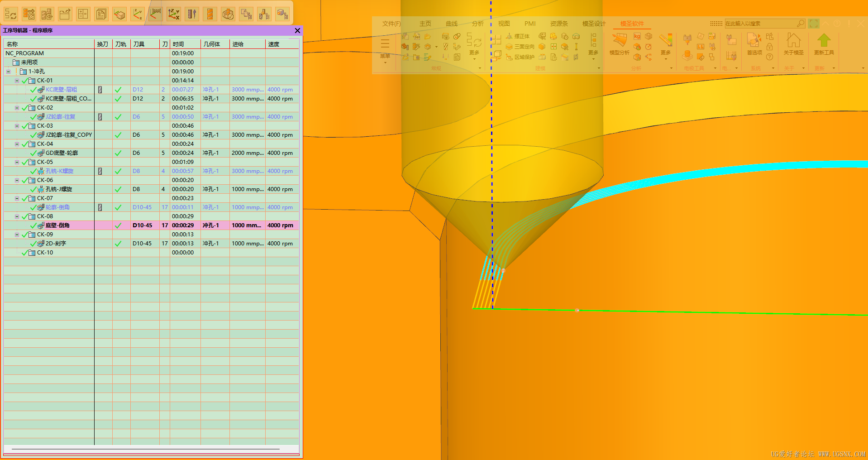The image size is (868, 460).
Task: Select the NC_PROGRAM root node
Action: point(24,53)
